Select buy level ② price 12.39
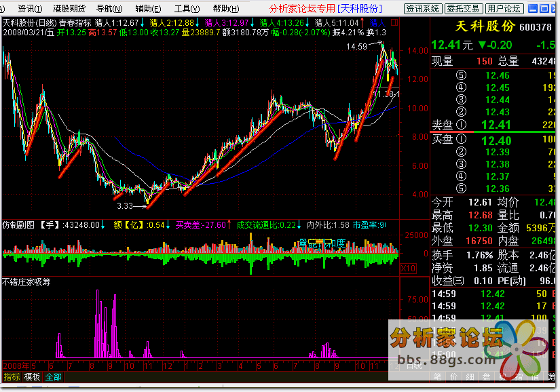Screen dimensions: 560x392 click(498, 153)
